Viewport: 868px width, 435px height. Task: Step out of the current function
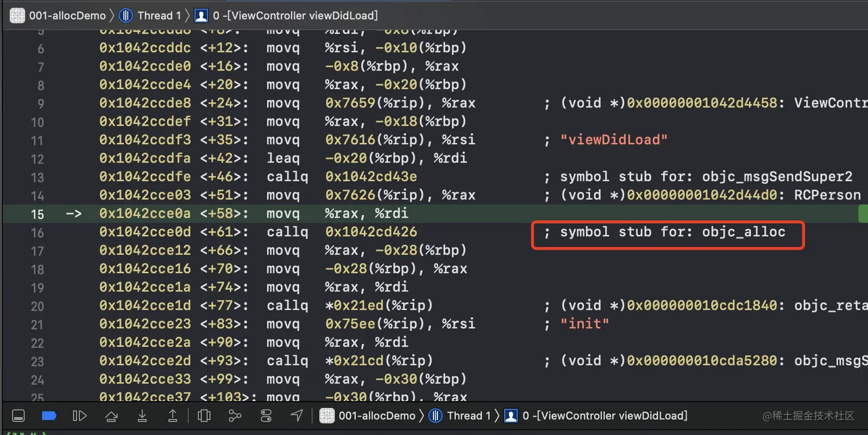173,415
